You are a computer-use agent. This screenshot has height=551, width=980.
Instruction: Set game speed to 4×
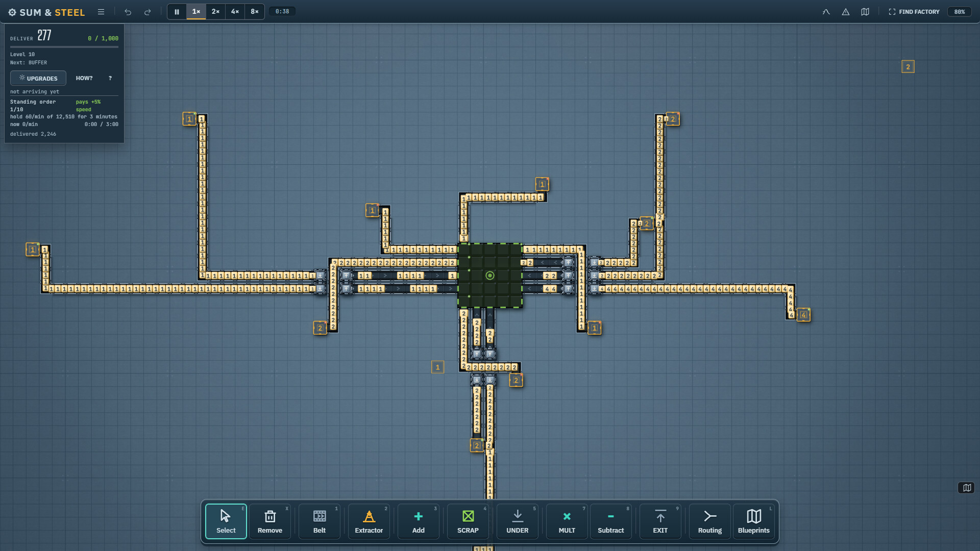point(235,12)
